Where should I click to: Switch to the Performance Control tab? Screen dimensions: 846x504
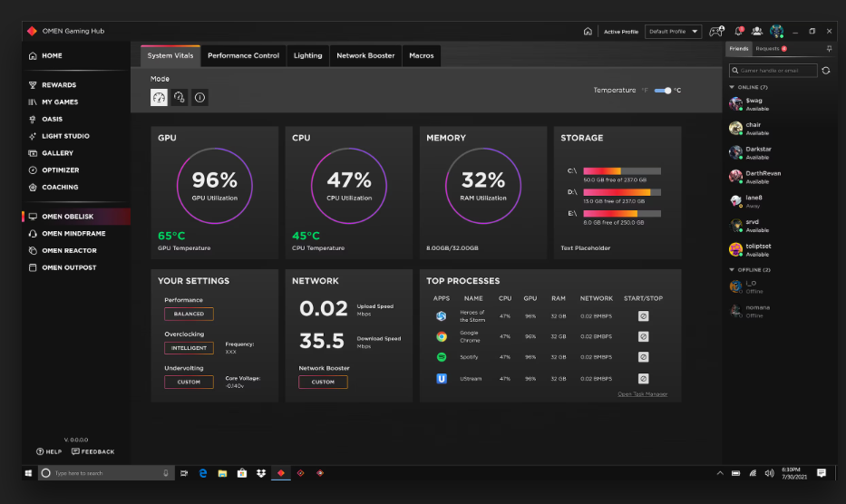pyautogui.click(x=243, y=55)
